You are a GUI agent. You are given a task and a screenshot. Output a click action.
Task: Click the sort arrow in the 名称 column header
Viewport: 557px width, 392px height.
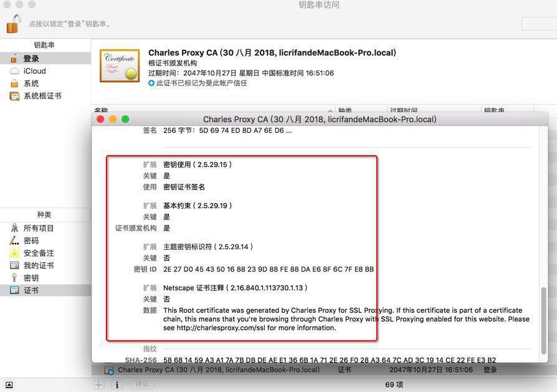(330, 111)
